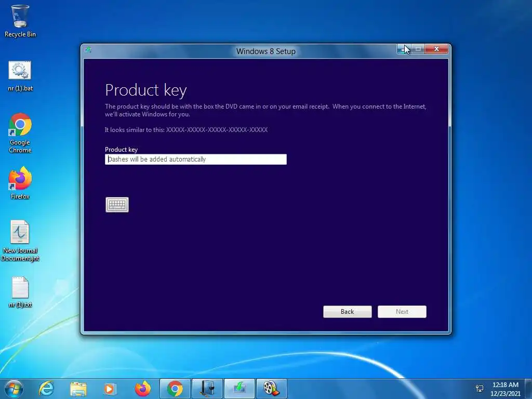Click the Windows 8 Setup title bar icon
The image size is (532, 399).
point(88,50)
